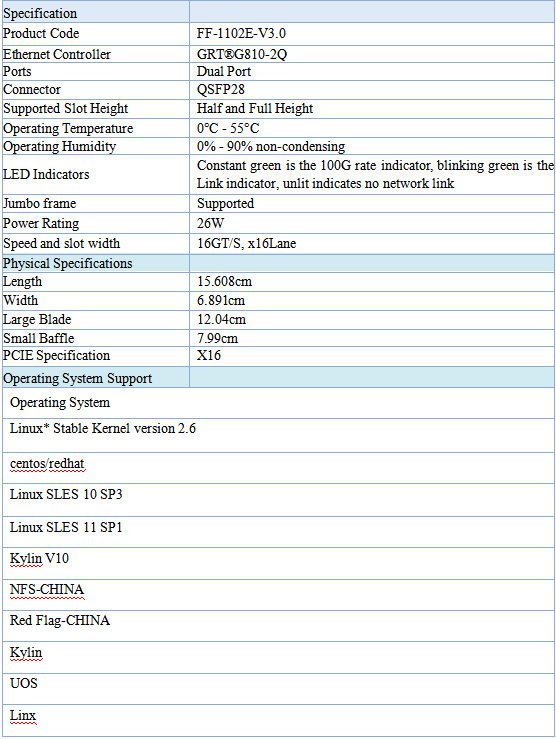Viewport: 556px width, 739px height.
Task: Click the 'LED Indicators' label
Action: [x=46, y=174]
